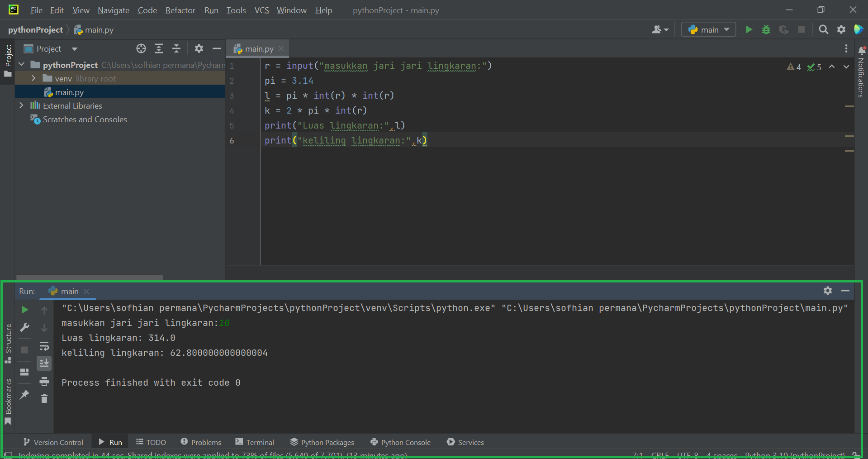Hide the Project tool window

pos(217,48)
